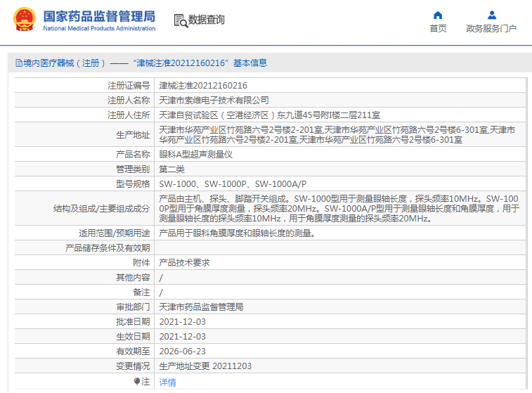Click the 备注 slash value

point(161,292)
